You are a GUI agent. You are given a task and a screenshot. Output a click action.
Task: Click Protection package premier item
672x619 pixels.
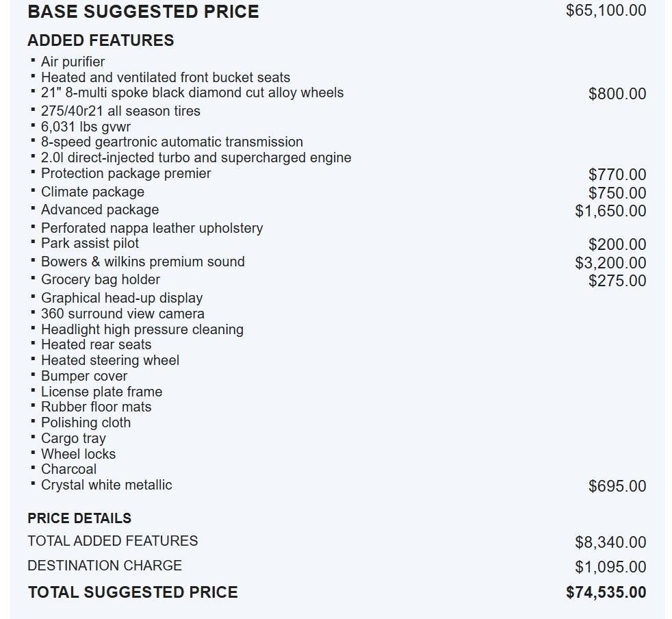click(x=126, y=173)
